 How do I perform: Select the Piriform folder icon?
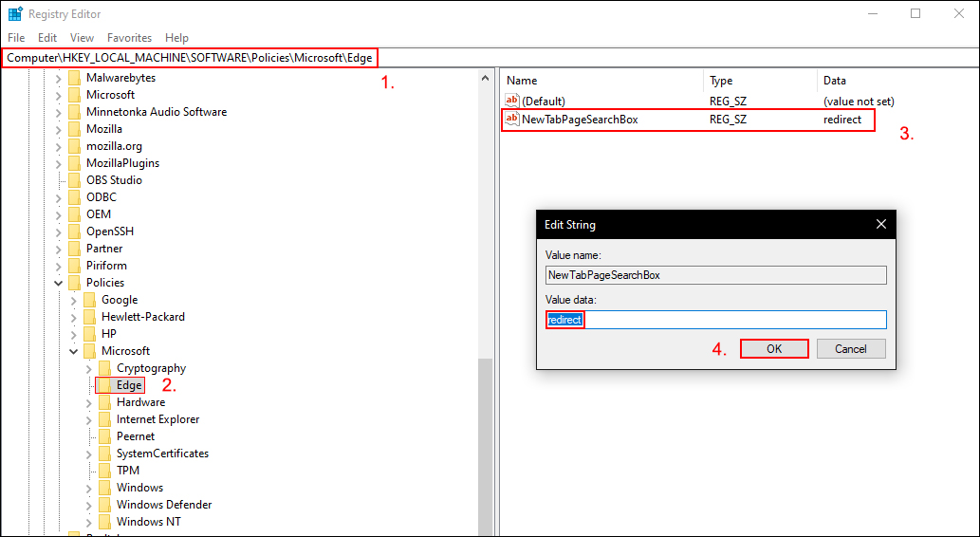pos(75,265)
